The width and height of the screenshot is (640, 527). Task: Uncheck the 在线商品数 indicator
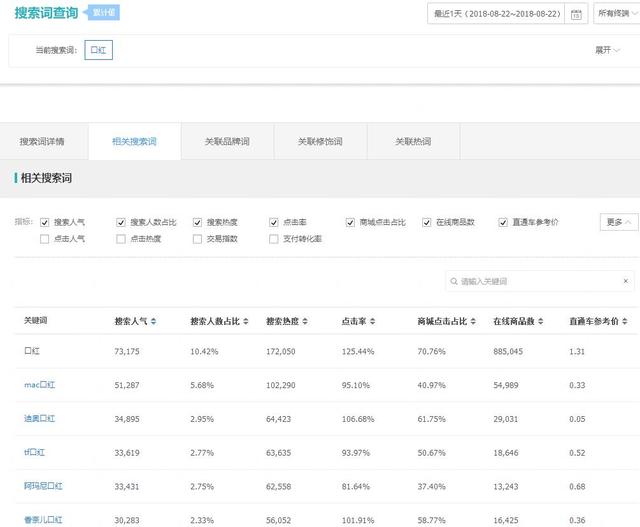[427, 222]
